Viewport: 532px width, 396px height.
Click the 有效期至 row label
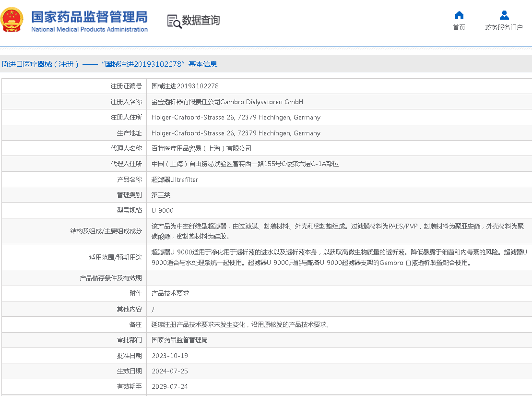pyautogui.click(x=129, y=386)
